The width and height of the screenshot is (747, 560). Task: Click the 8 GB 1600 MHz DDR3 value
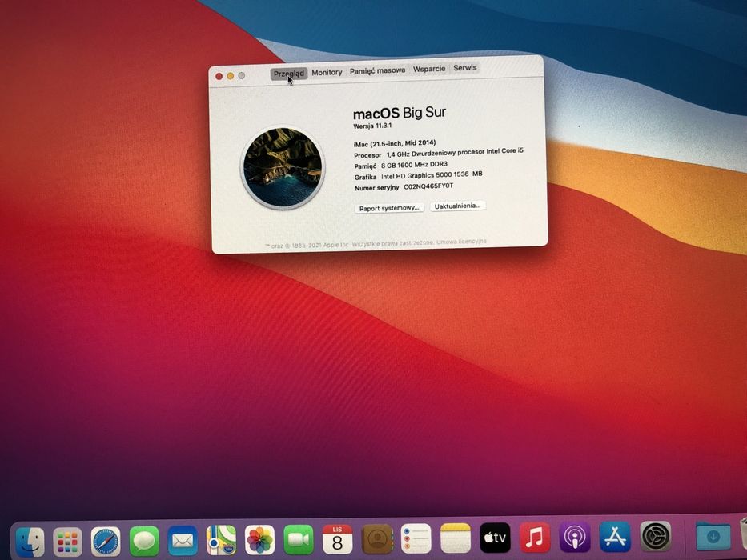tap(414, 165)
